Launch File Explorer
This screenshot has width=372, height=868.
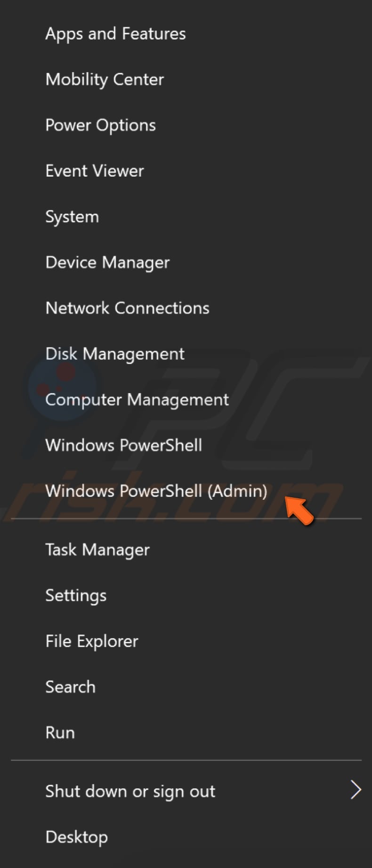pyautogui.click(x=92, y=641)
